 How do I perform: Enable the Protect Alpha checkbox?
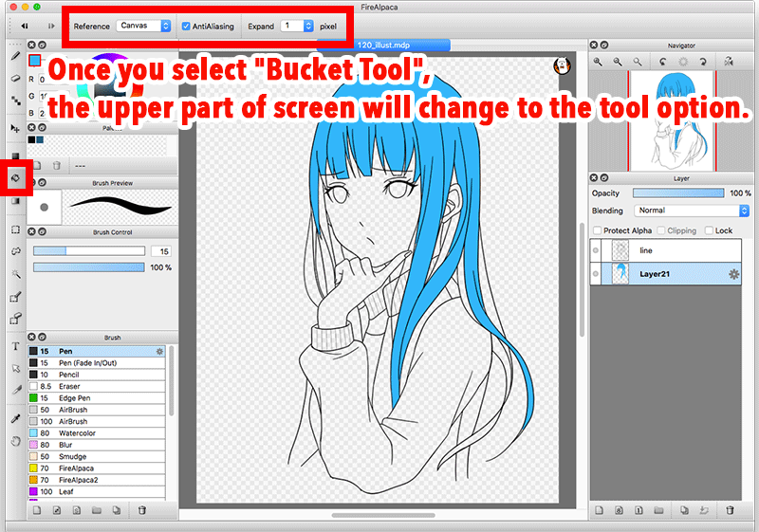pos(596,230)
